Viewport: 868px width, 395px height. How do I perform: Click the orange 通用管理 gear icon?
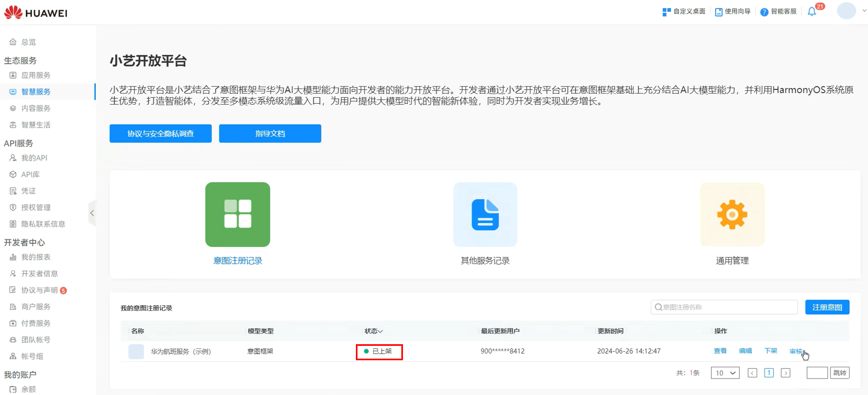(x=733, y=214)
